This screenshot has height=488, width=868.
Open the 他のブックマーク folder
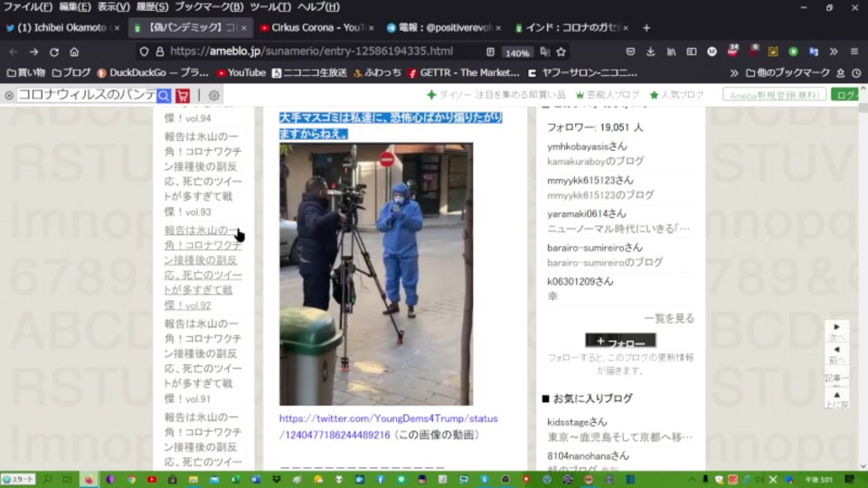point(788,72)
